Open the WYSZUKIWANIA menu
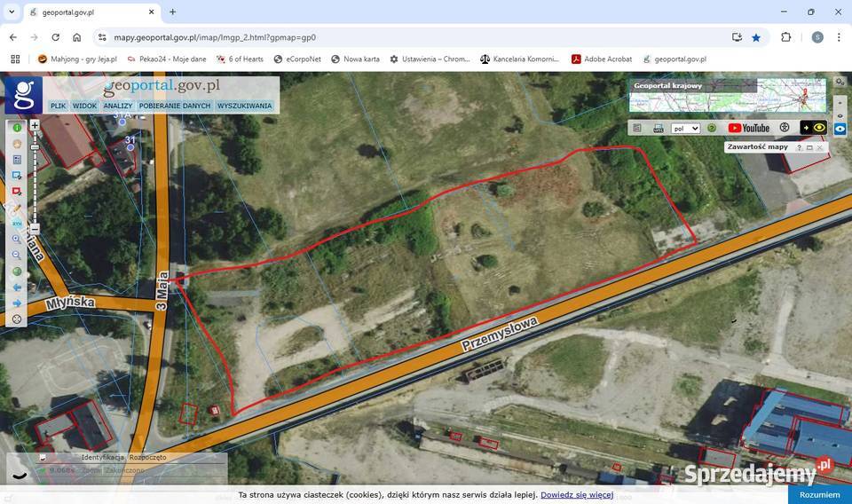852x504 pixels. 245,106
